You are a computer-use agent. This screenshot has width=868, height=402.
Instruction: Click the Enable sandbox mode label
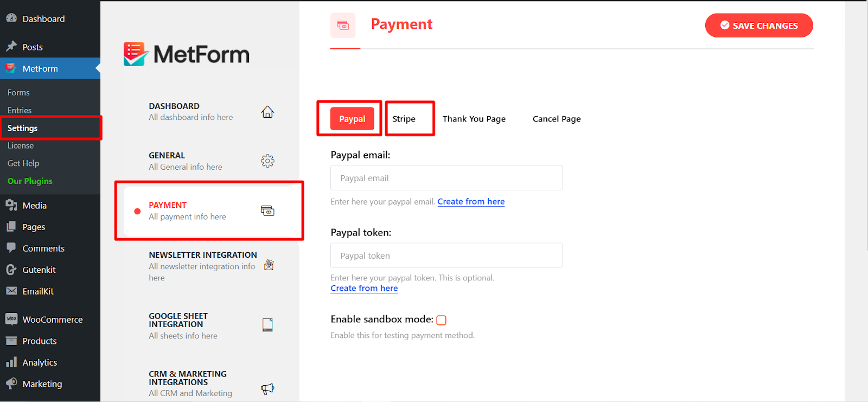(x=382, y=319)
